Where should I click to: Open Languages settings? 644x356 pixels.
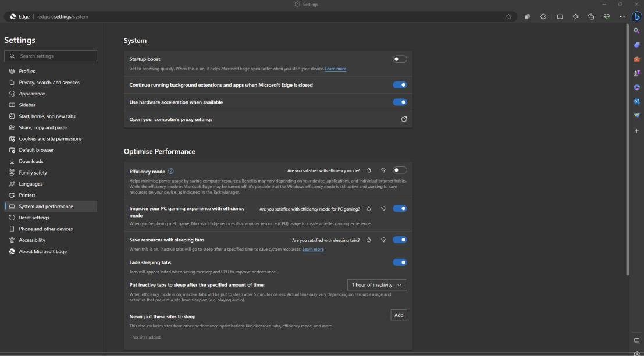(x=51, y=184)
